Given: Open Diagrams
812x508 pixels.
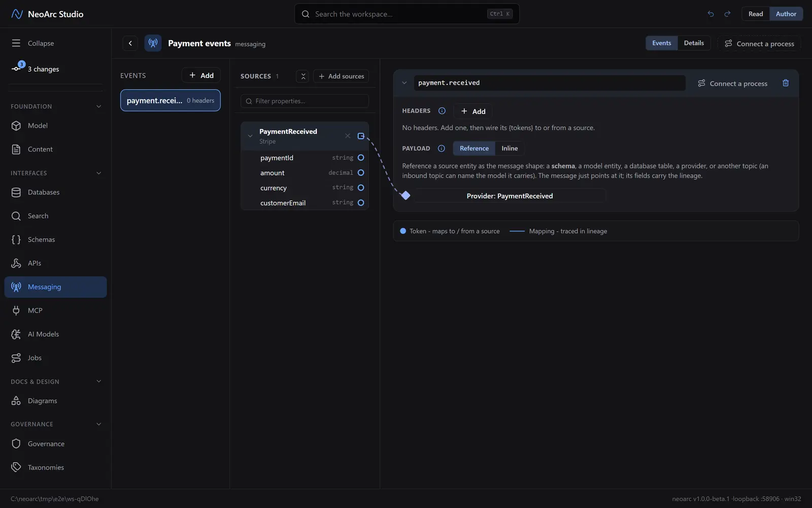Looking at the screenshot, I should 55,401.
